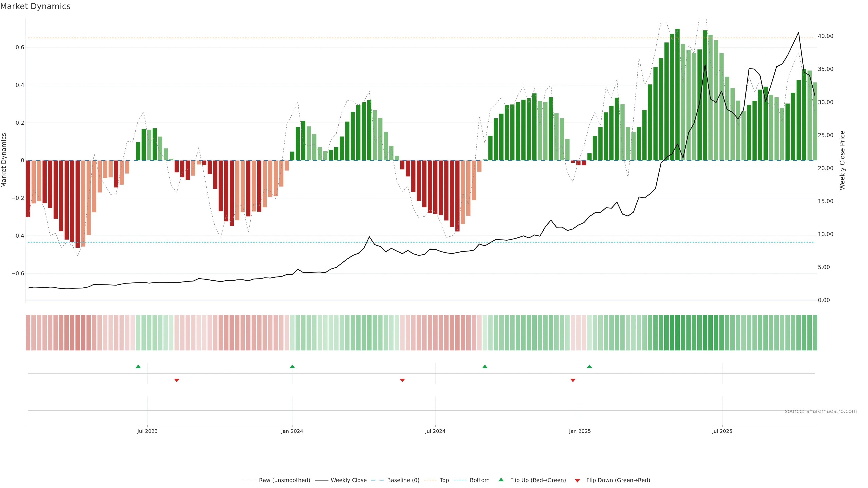Click the red flip-down marker after Jul 2023
Screen dimensions: 868x488
(177, 380)
